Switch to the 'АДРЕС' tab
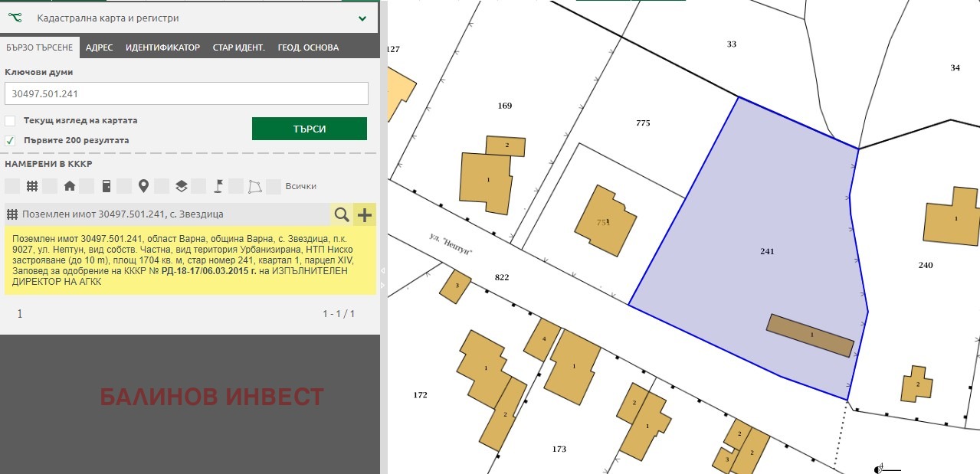Viewport: 980px width, 474px height. tap(99, 47)
